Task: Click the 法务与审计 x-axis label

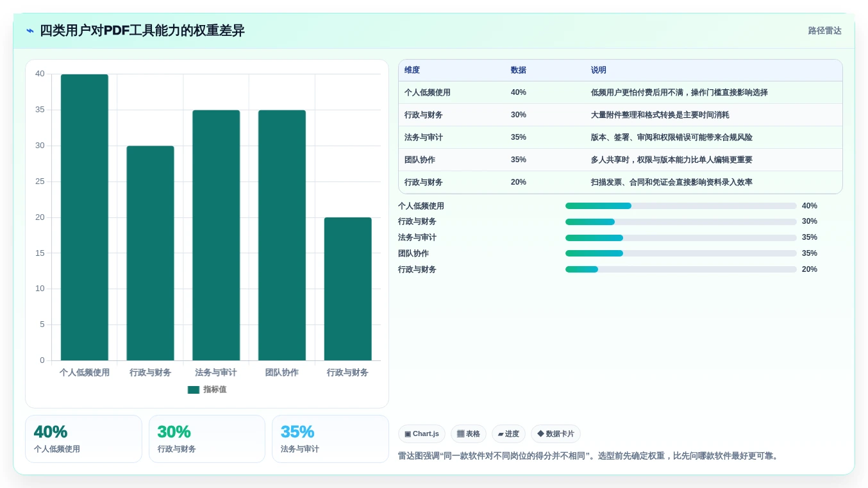Action: pos(216,373)
